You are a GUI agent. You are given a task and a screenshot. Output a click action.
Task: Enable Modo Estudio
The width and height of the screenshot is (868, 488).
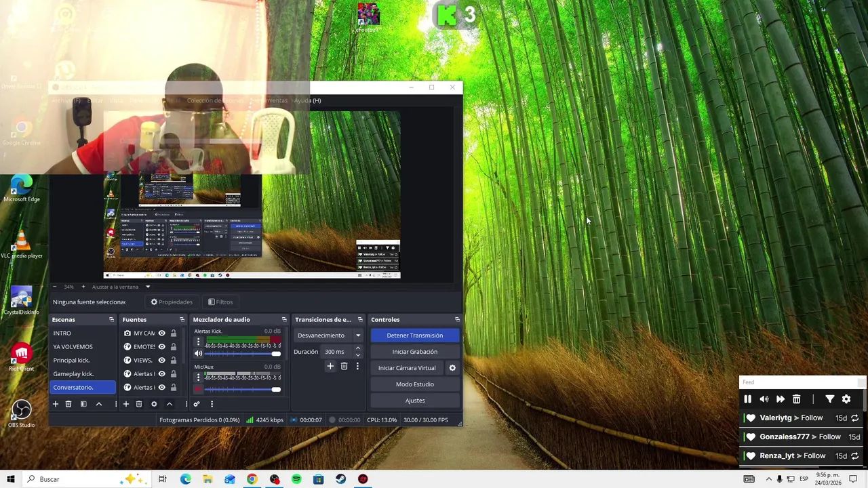415,384
